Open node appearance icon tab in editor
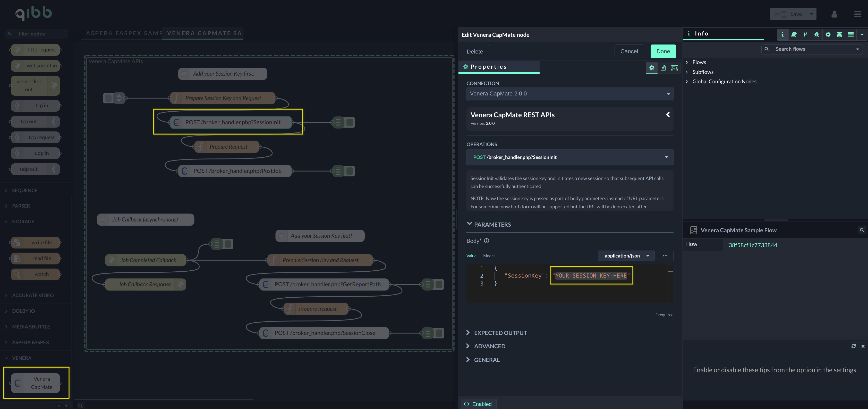Image resolution: width=868 pixels, height=409 pixels. [674, 68]
